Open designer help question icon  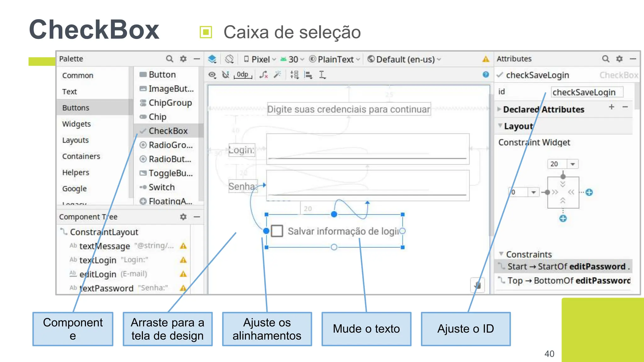[486, 74]
